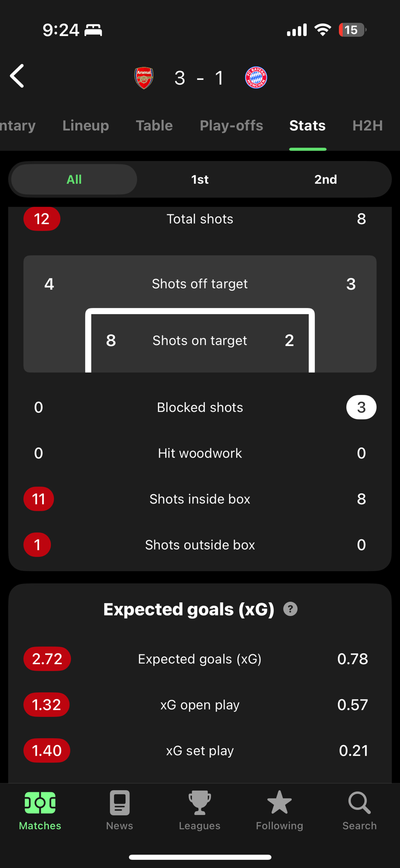
Task: Open the Search magnifier icon
Action: tap(359, 803)
